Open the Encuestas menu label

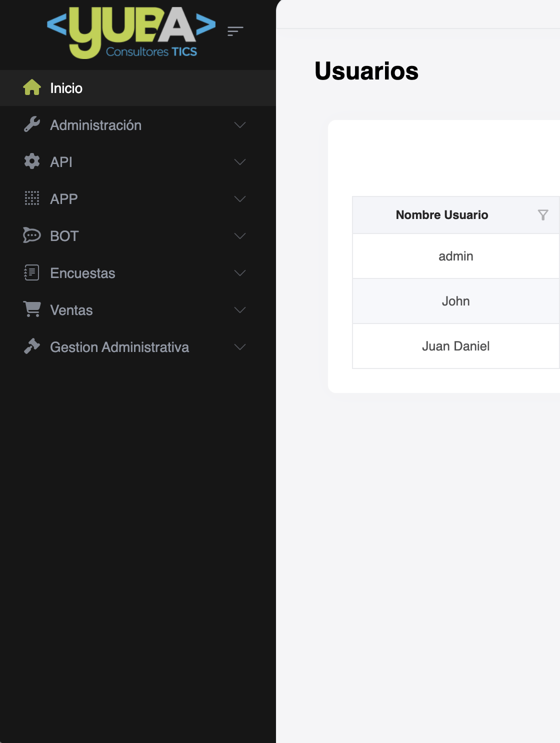pos(82,273)
